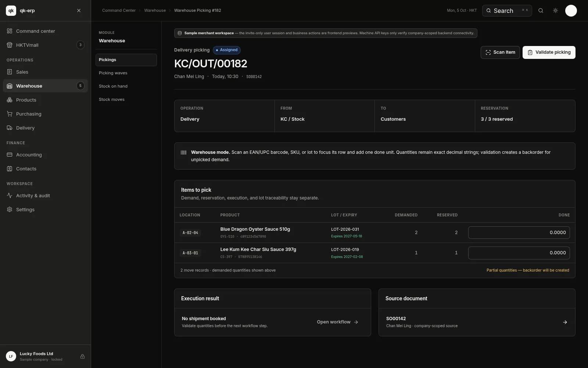Click the Validate picking button

[549, 52]
